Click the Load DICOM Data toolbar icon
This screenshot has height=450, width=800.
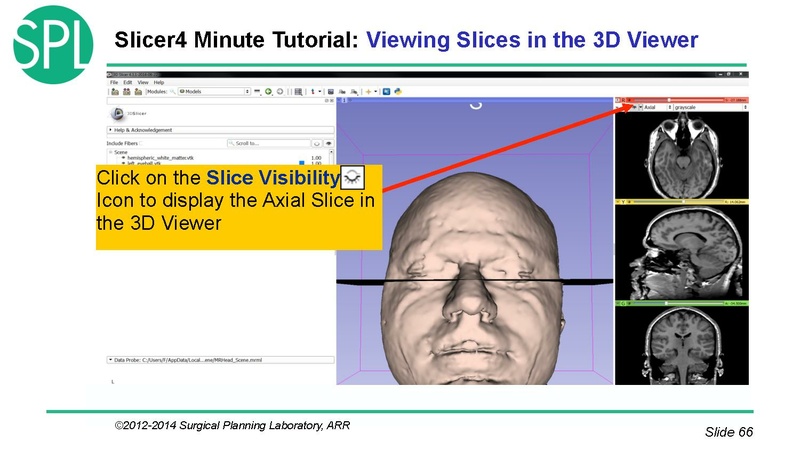coord(127,92)
